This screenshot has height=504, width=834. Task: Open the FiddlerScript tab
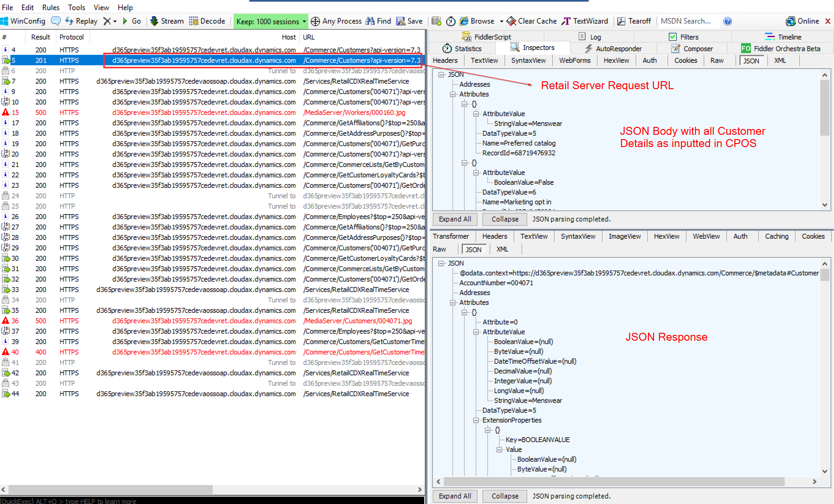click(x=486, y=37)
